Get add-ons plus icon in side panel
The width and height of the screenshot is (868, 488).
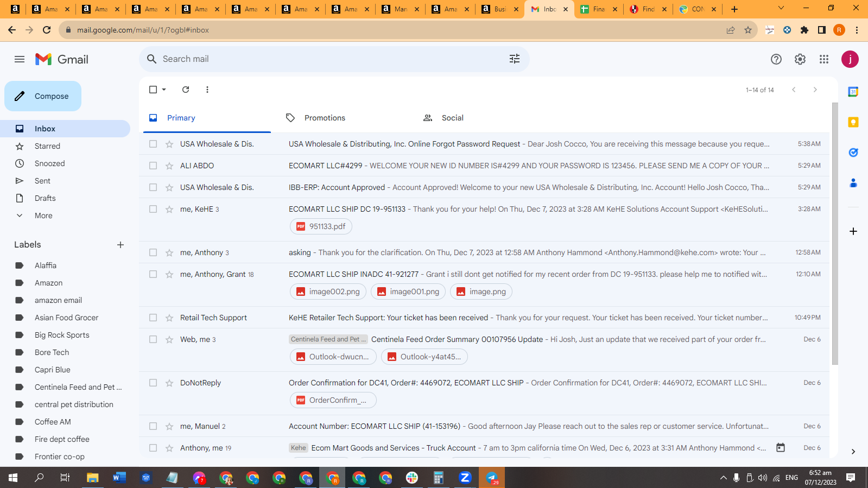(853, 231)
